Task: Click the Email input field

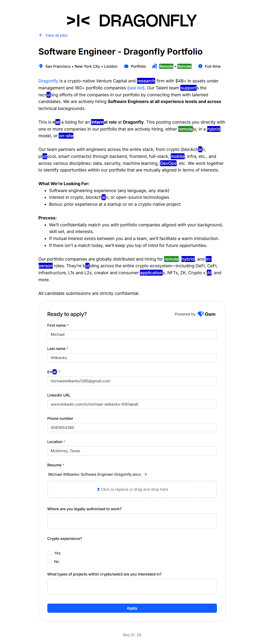Action: click(132, 381)
